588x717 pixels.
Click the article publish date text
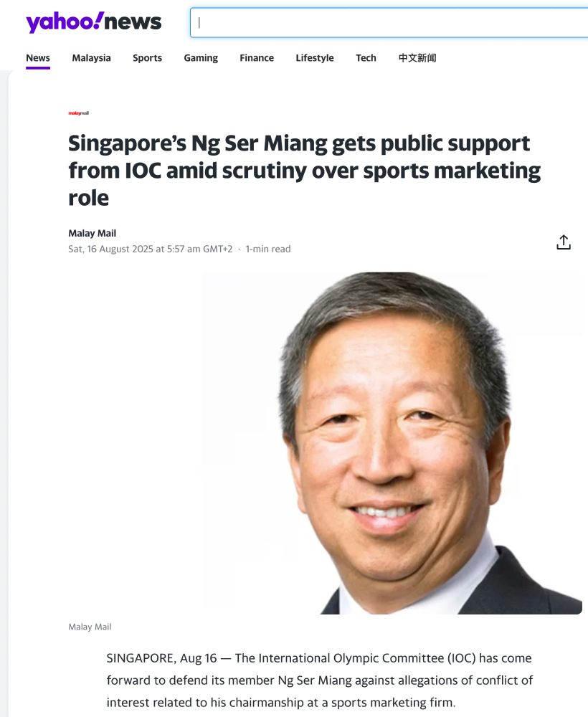click(x=150, y=250)
